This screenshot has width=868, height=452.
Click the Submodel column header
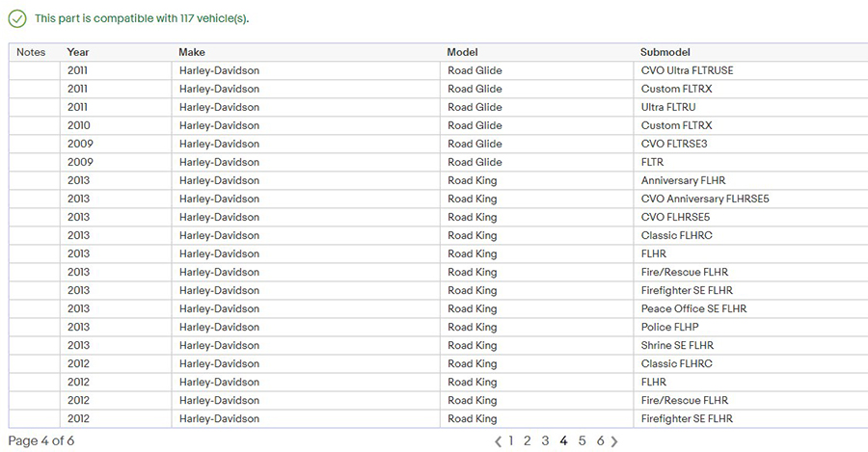pos(665,52)
